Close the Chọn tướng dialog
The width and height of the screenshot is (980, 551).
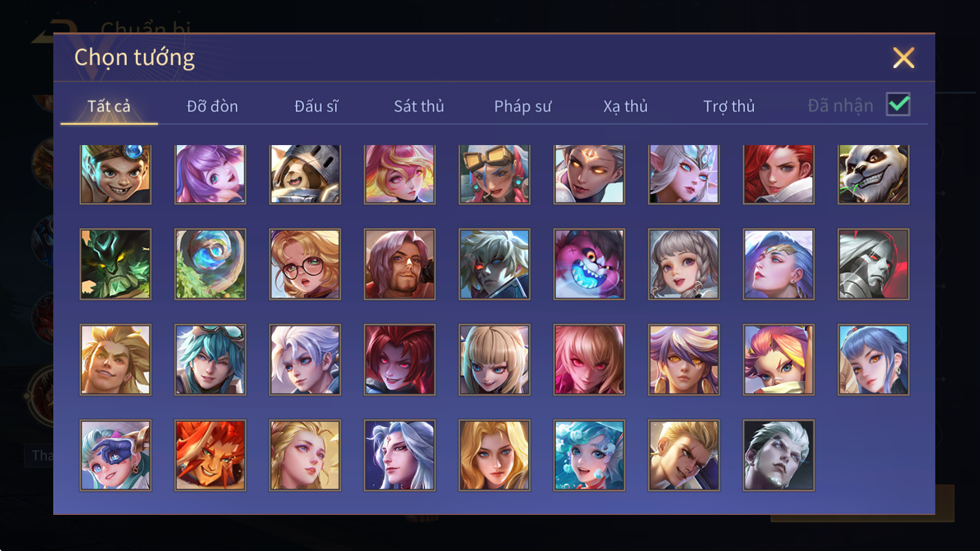click(903, 58)
